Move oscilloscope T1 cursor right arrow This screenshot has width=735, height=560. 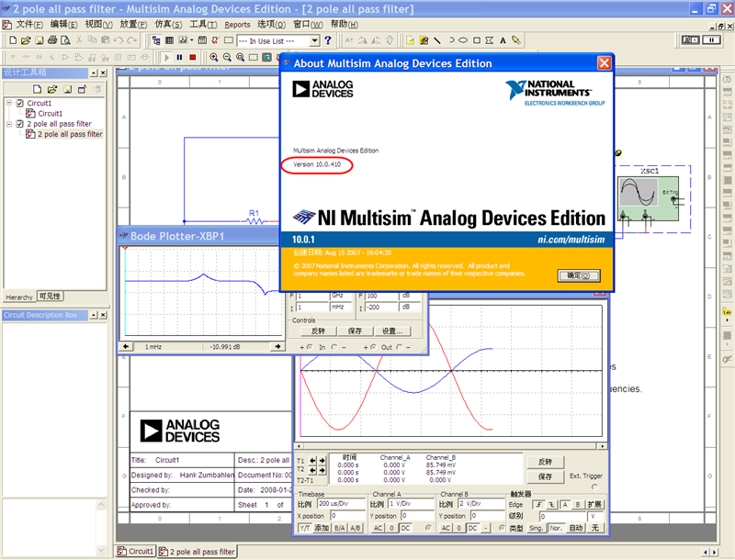pyautogui.click(x=322, y=461)
